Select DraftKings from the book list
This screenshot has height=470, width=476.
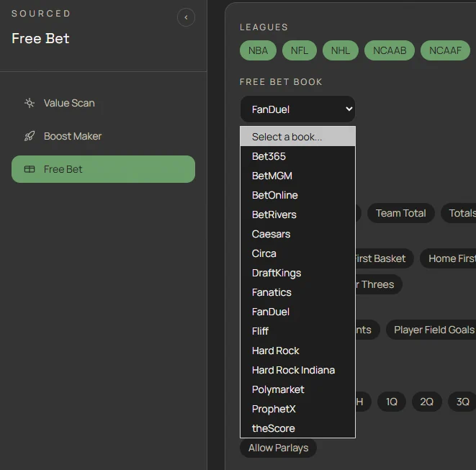(x=297, y=273)
